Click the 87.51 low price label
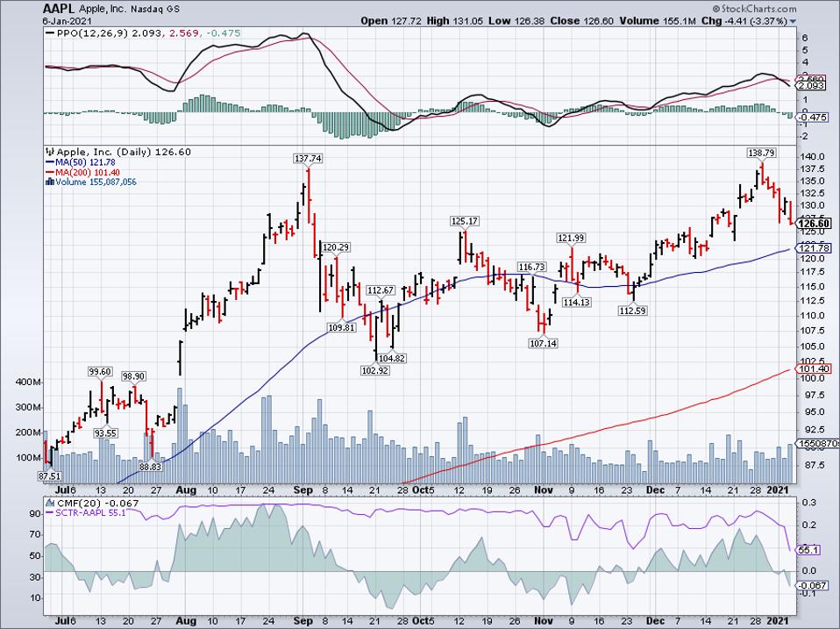840x629 pixels. click(50, 475)
